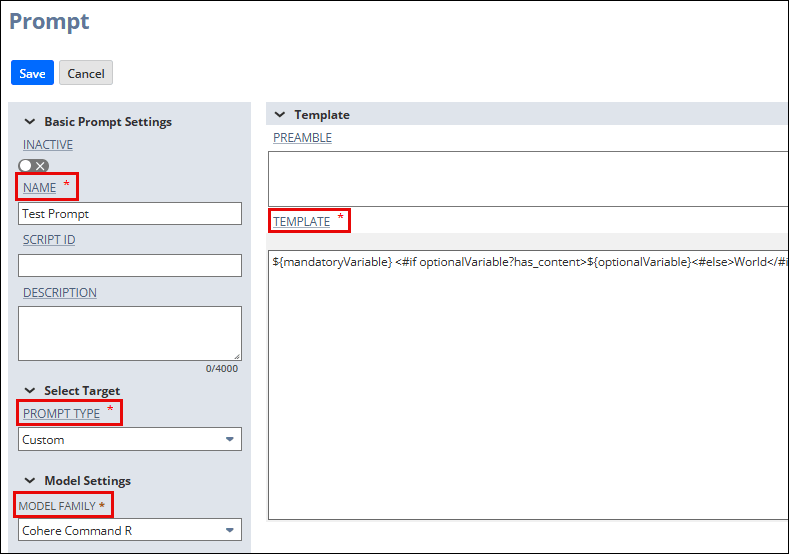Collapse the Model Settings section
Image resolution: width=789 pixels, height=554 pixels.
click(x=30, y=481)
